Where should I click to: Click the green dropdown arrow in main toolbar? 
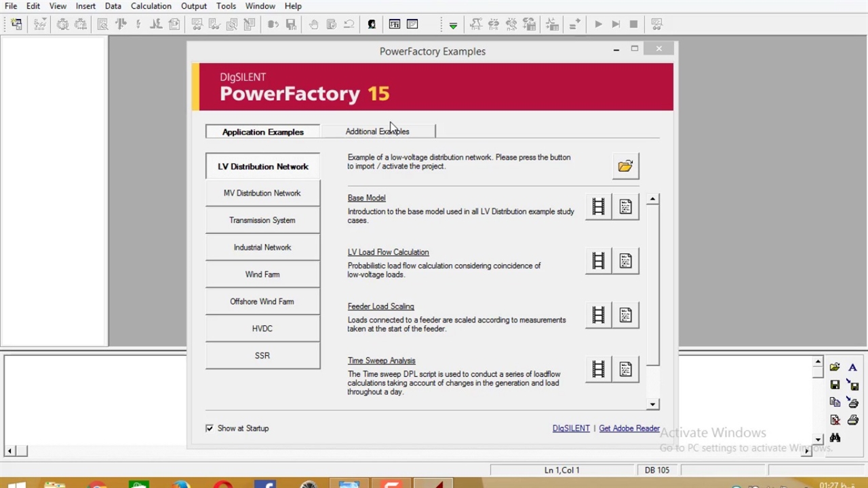[453, 25]
